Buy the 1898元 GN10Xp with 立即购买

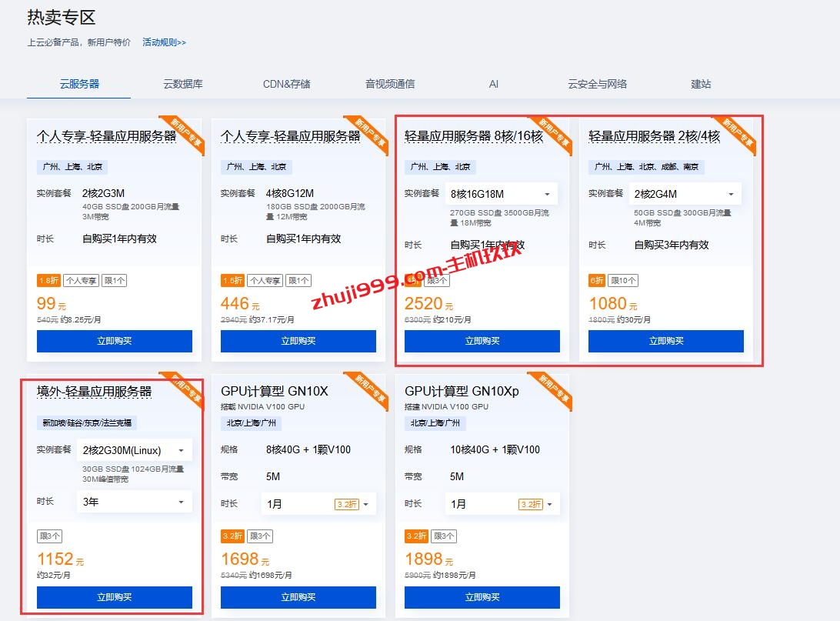coord(482,597)
